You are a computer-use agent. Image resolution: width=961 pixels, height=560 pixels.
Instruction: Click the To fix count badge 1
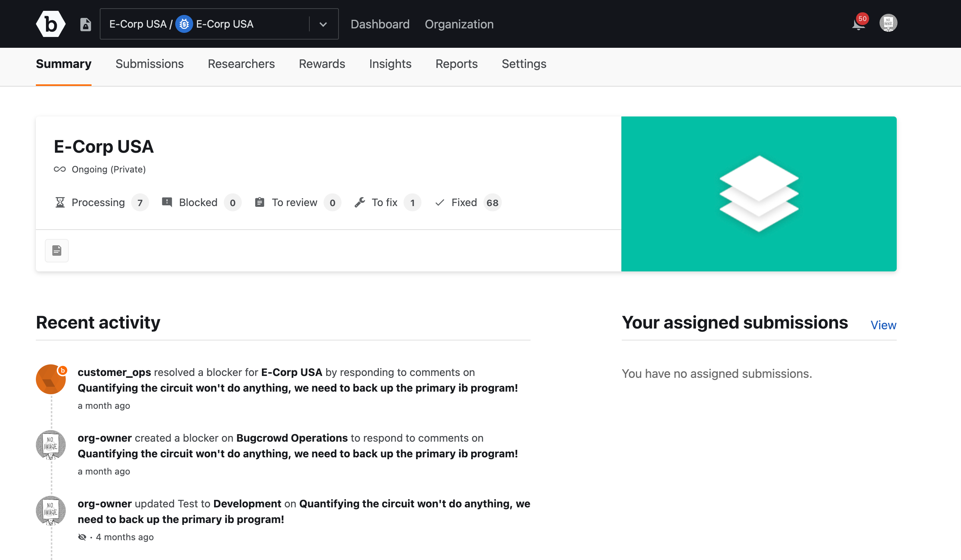(412, 203)
